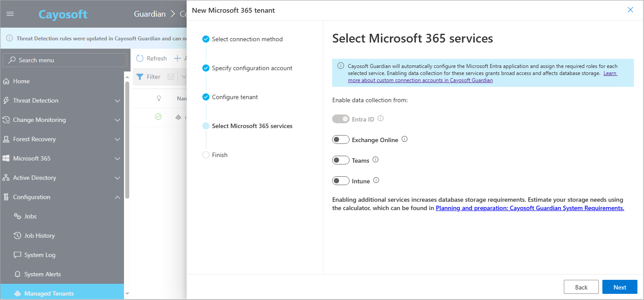Toggle the Entra ID switch
The image size is (644, 300).
(341, 119)
